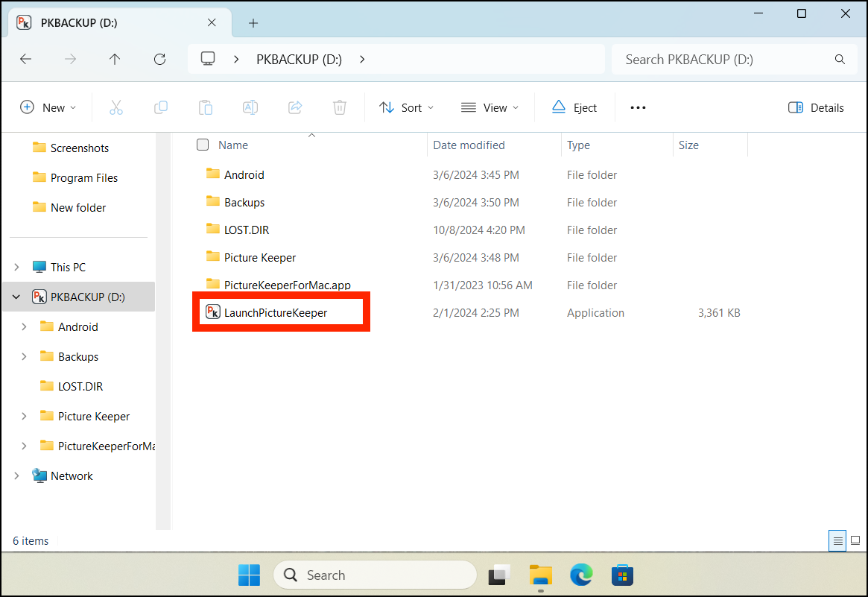Expand the Android tree node
This screenshot has height=597, width=868.
click(x=24, y=326)
